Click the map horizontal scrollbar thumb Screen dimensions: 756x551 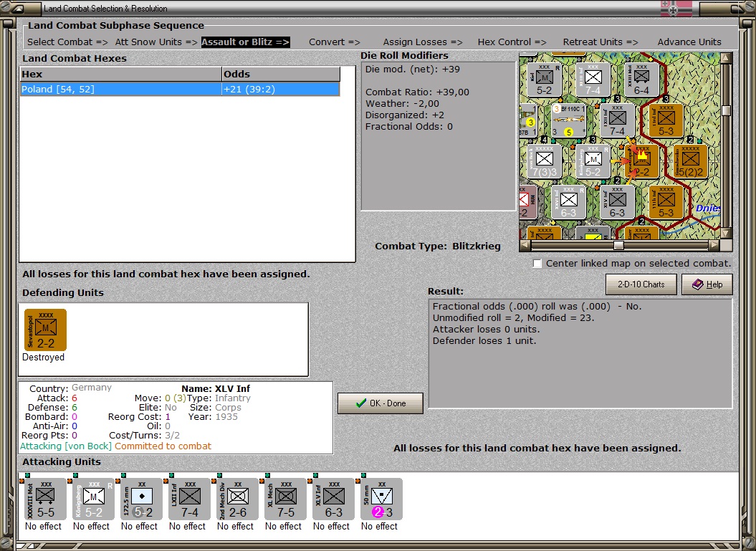(x=618, y=245)
